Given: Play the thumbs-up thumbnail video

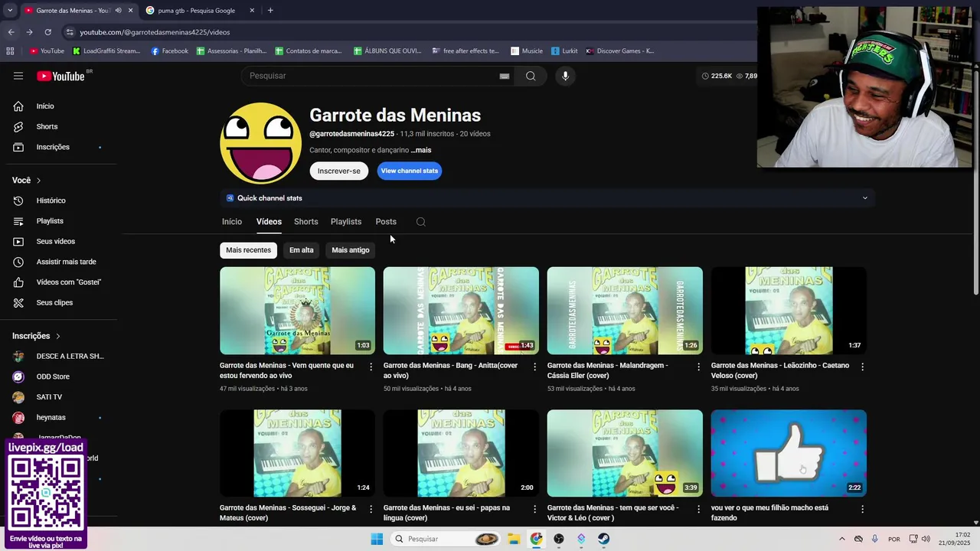Looking at the screenshot, I should tap(789, 453).
